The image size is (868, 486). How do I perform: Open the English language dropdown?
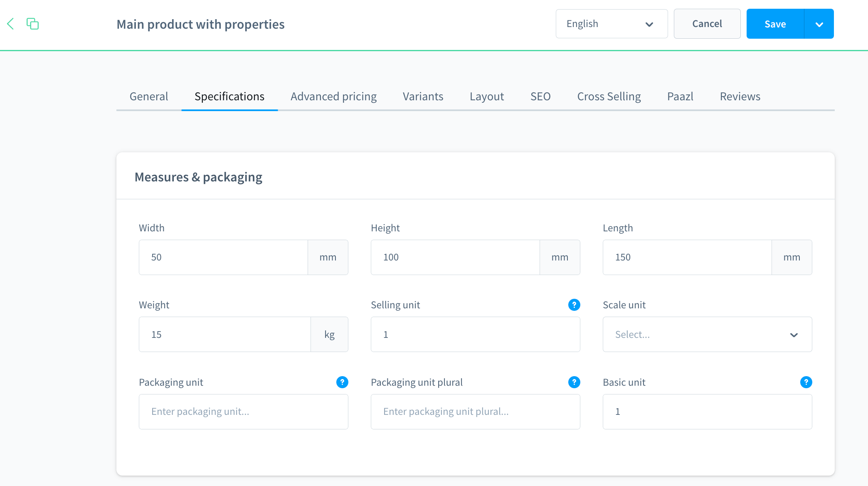(x=612, y=24)
